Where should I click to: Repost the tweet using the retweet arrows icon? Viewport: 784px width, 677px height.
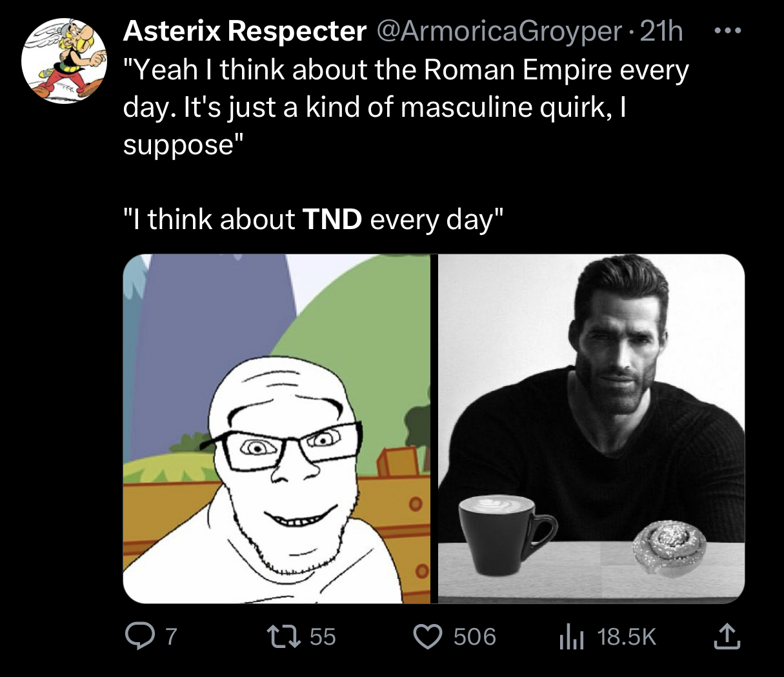[285, 637]
